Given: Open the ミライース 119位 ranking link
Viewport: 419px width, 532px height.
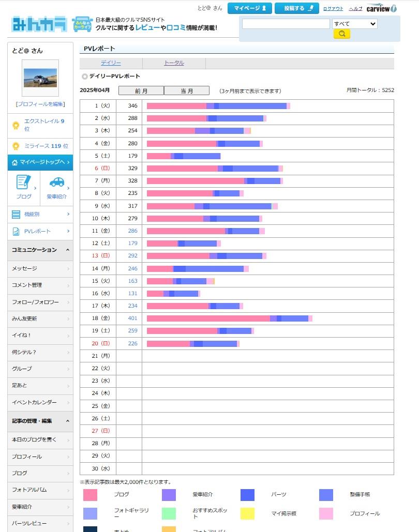Looking at the screenshot, I should tap(46, 146).
